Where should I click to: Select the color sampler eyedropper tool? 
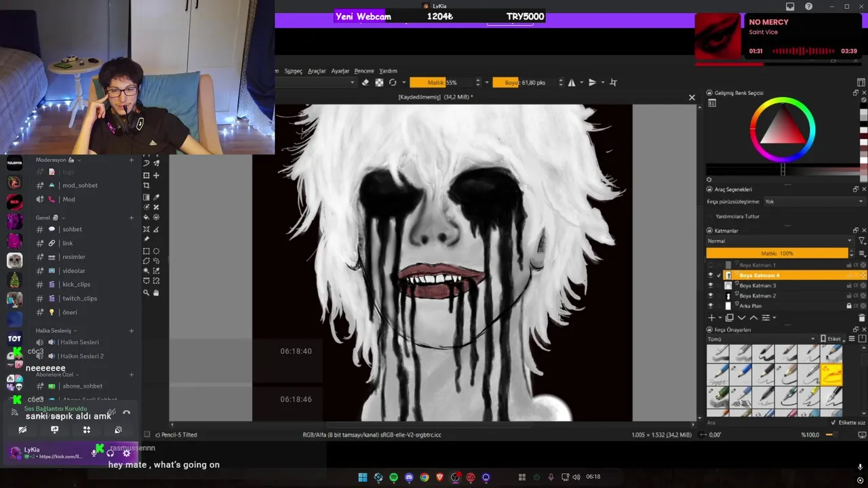[x=156, y=197]
